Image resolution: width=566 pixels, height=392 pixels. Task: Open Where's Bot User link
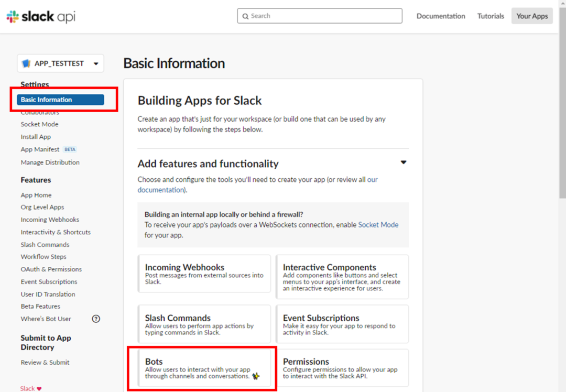pos(46,319)
